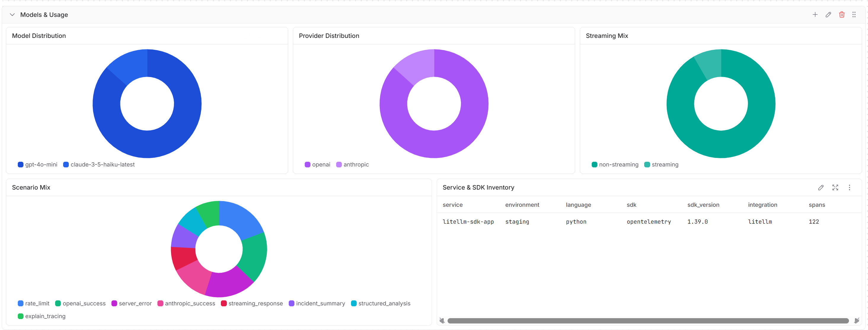The image size is (868, 330).
Task: Toggle anthropic_success legend entry
Action: click(186, 303)
